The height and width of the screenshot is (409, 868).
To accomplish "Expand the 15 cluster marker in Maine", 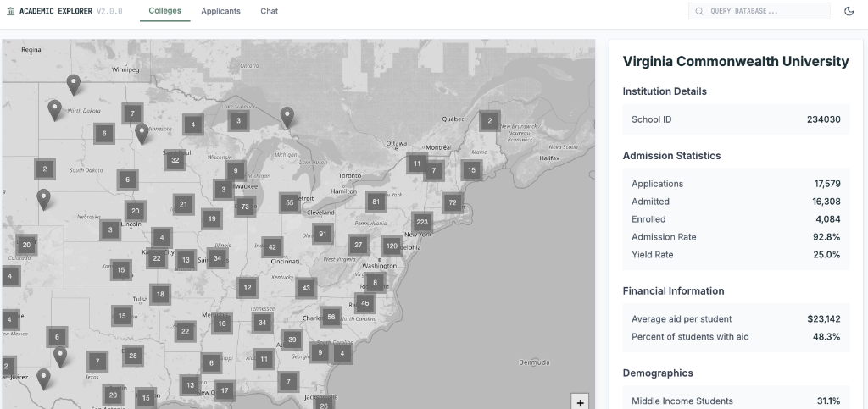I will (471, 170).
